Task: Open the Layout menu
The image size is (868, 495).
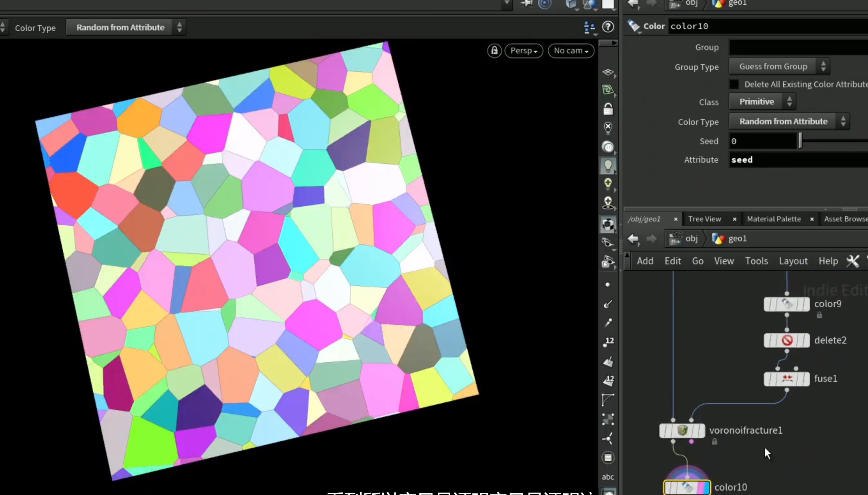Action: [x=793, y=261]
